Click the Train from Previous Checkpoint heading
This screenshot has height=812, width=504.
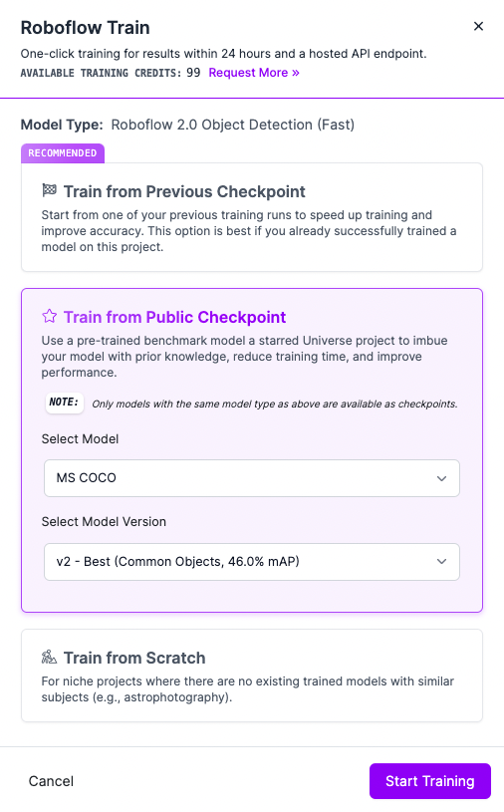coord(184,191)
